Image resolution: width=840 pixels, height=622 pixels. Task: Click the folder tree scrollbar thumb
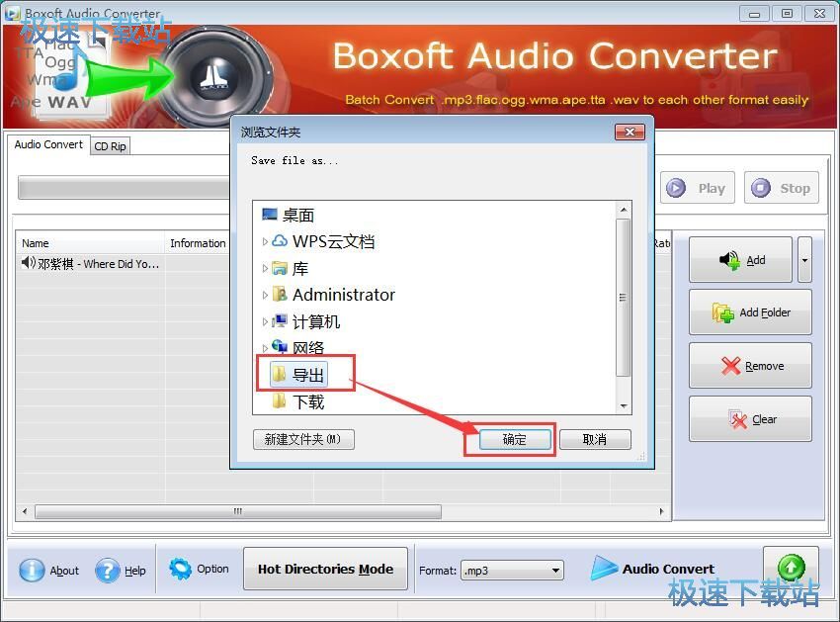(623, 298)
